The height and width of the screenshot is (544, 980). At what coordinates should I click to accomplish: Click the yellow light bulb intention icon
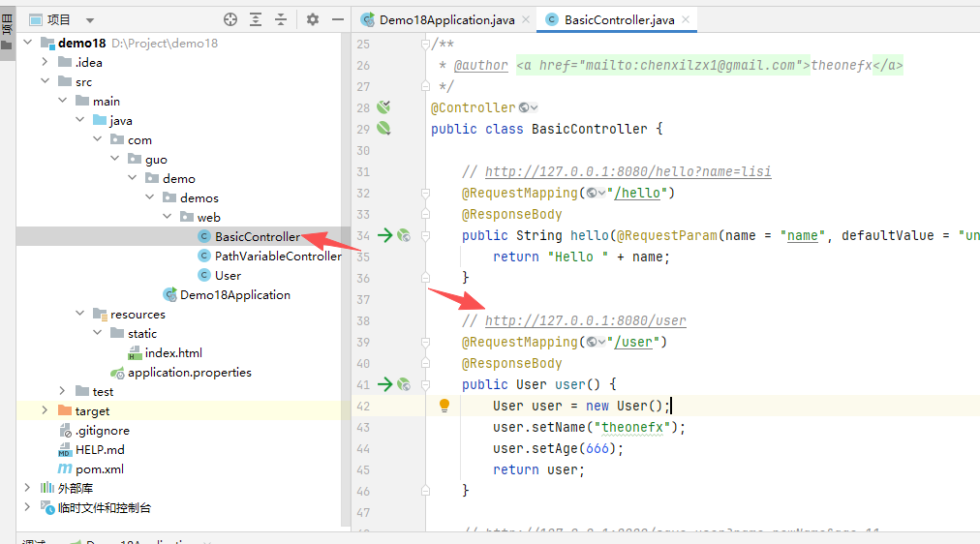444,406
